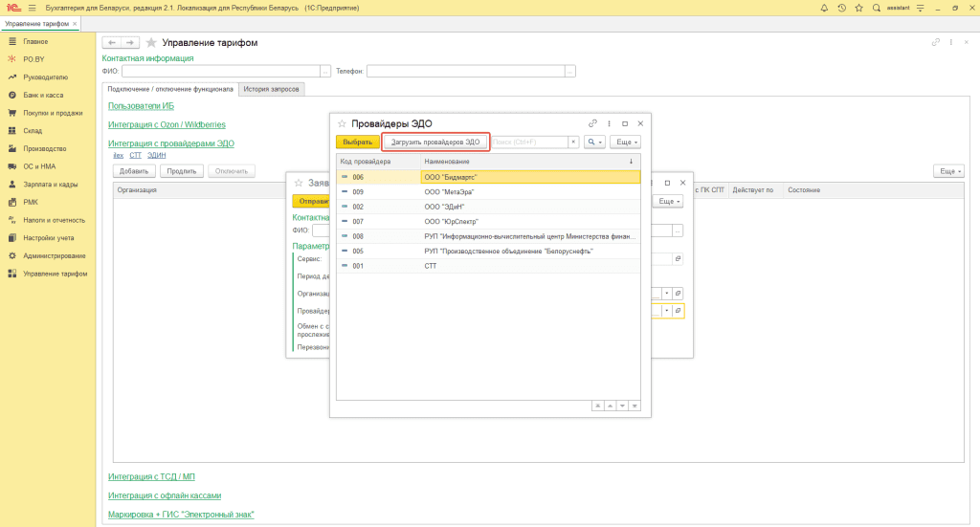
Task: Go to Банк и касса section
Action: point(45,95)
